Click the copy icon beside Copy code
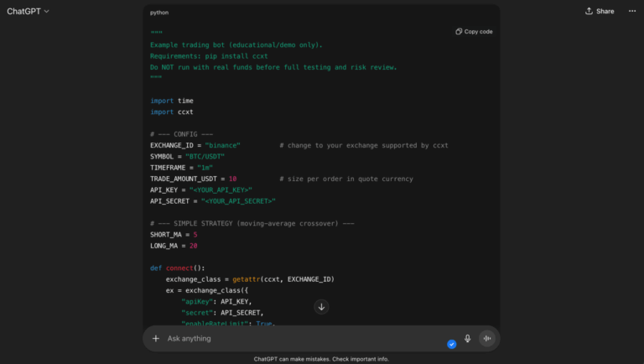This screenshot has width=644, height=364. 459,31
